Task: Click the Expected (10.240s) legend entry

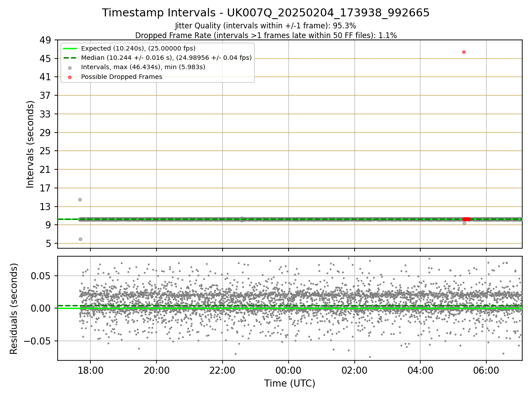Action: point(138,48)
